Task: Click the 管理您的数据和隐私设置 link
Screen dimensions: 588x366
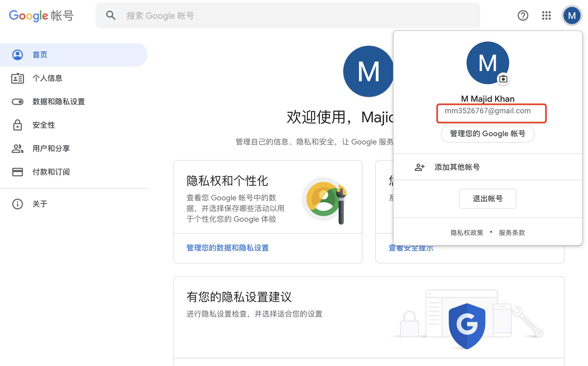Action: [227, 248]
